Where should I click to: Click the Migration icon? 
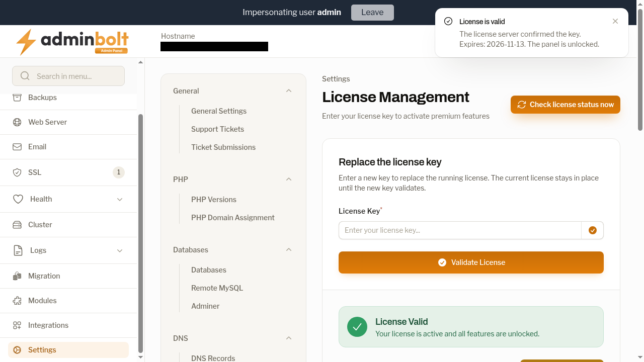17,276
